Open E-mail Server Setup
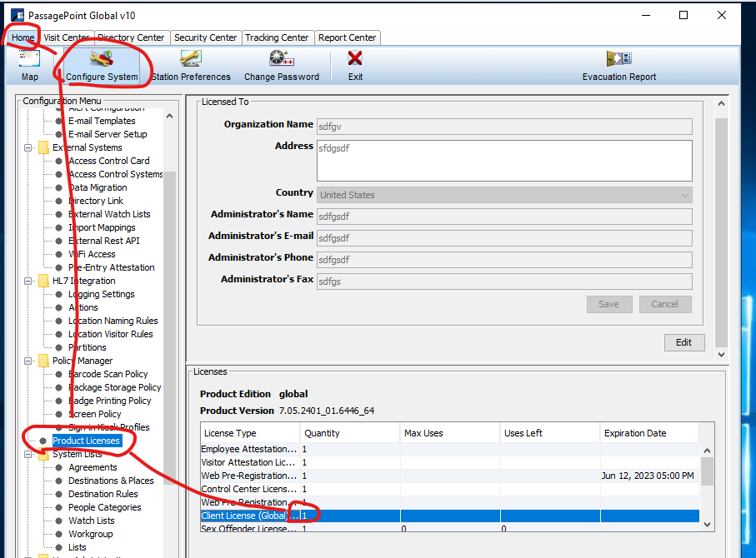The image size is (756, 558). (108, 134)
